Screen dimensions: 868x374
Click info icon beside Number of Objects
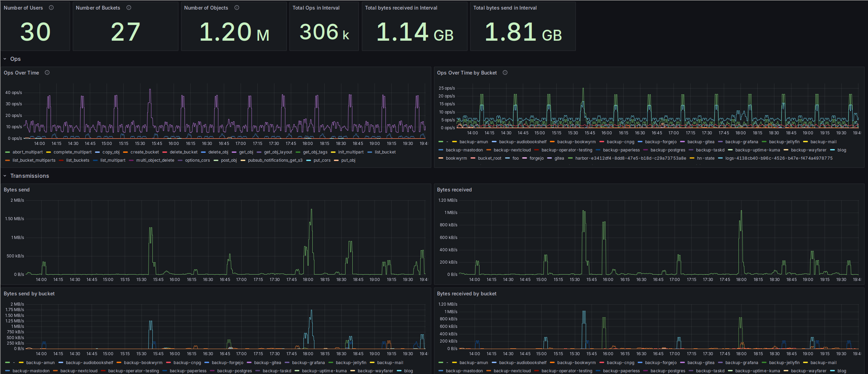[x=237, y=8]
